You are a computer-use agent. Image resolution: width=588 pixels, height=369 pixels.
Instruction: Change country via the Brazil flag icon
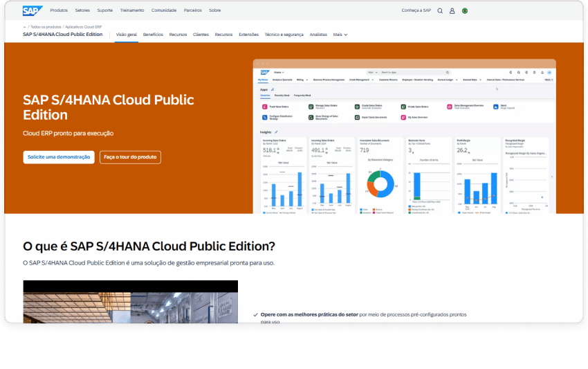pyautogui.click(x=465, y=11)
